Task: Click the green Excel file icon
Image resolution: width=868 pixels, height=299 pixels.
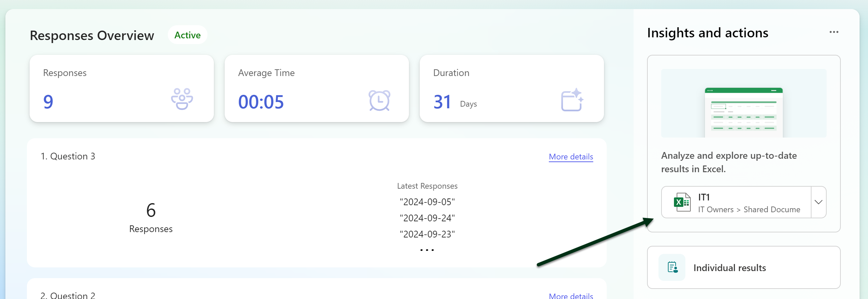Action: pyautogui.click(x=682, y=202)
